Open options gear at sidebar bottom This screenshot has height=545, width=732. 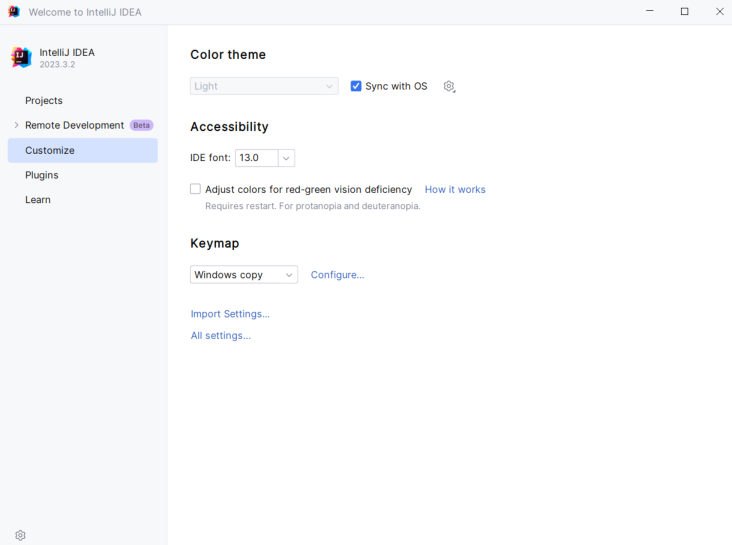[x=20, y=535]
